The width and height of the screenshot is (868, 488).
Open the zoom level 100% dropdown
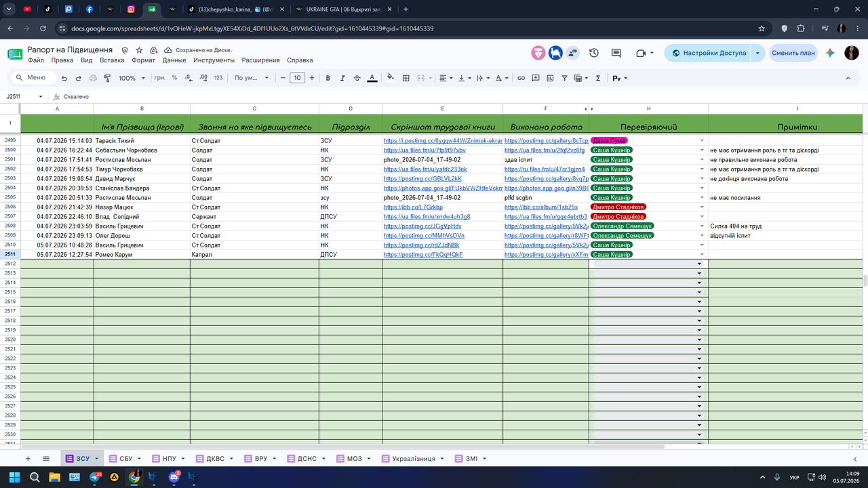[x=132, y=78]
